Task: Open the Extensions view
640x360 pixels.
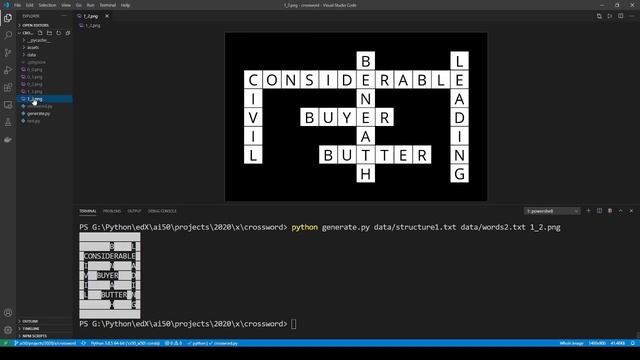Action: pos(8,87)
